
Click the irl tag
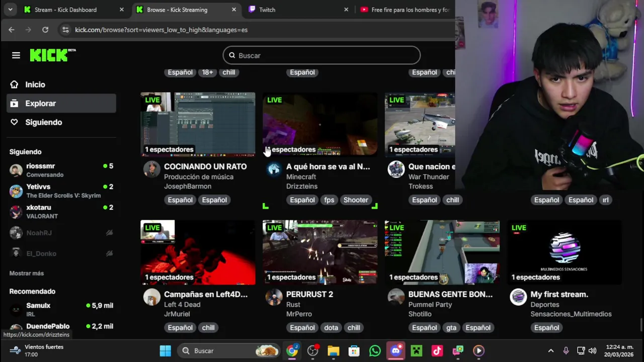[605, 200]
